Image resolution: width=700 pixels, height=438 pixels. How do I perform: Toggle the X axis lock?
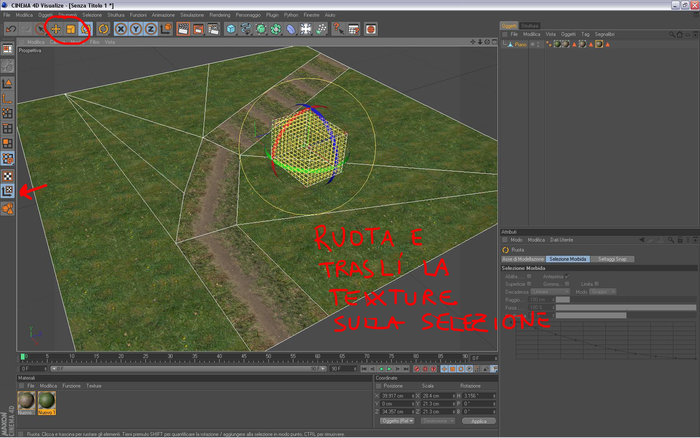click(121, 29)
